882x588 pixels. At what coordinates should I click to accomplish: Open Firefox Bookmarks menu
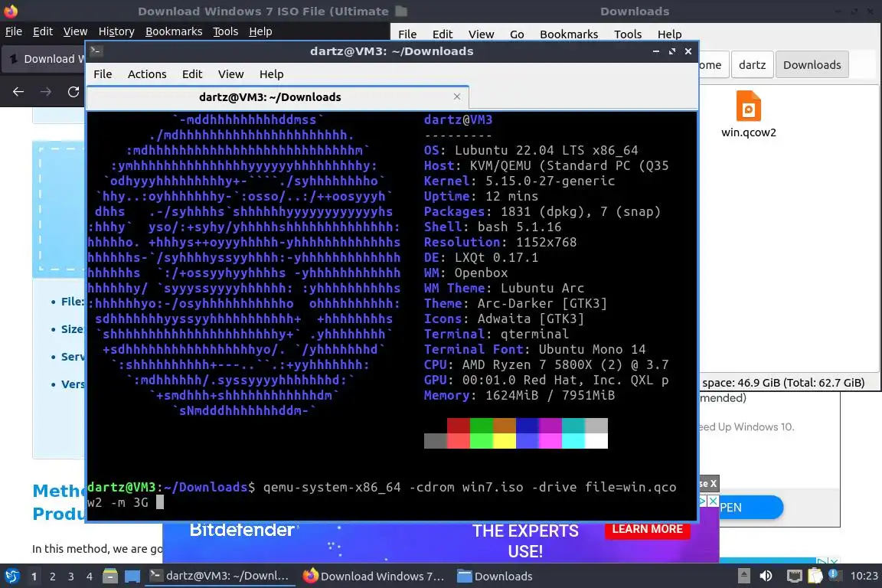click(x=174, y=31)
